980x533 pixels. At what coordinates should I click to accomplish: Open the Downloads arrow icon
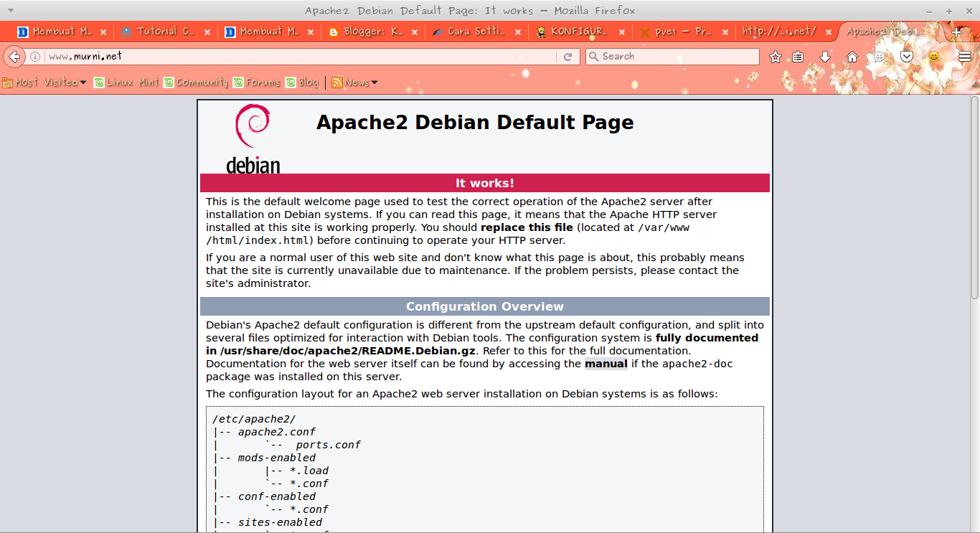point(825,57)
